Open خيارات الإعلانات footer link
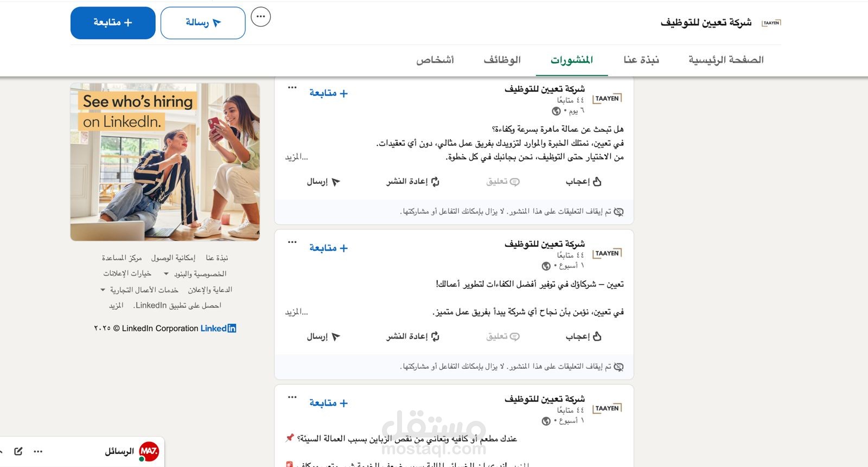The height and width of the screenshot is (467, 868). (x=127, y=273)
